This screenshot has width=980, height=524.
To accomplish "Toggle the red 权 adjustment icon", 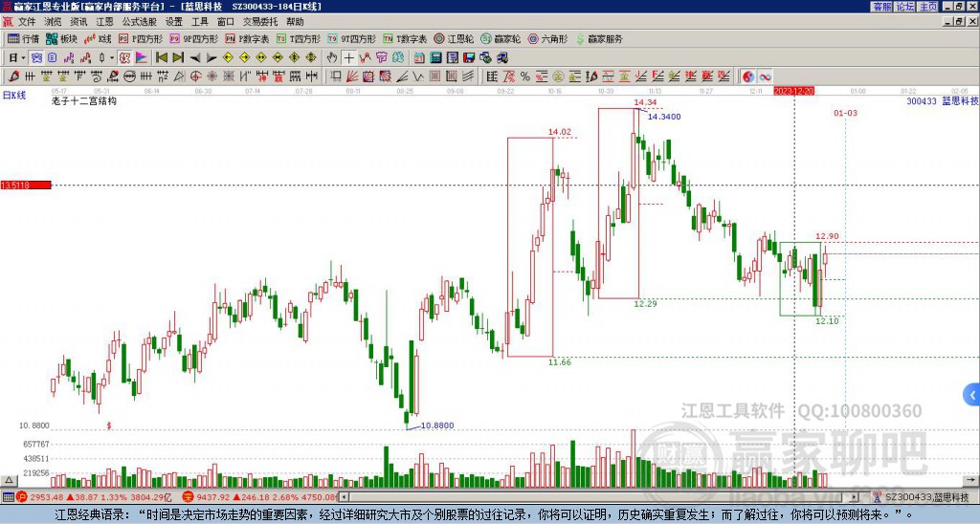I will (125, 58).
